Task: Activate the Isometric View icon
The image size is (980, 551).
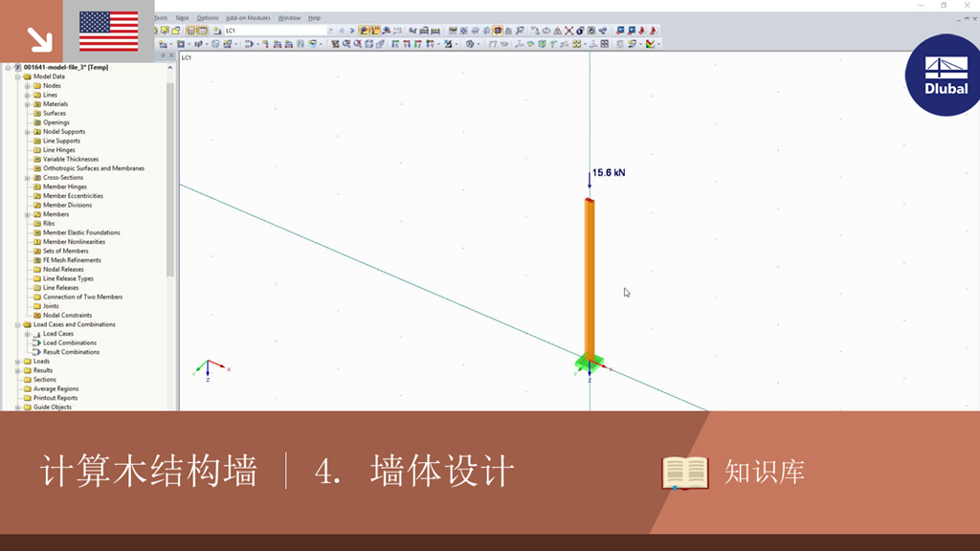Action: (429, 43)
